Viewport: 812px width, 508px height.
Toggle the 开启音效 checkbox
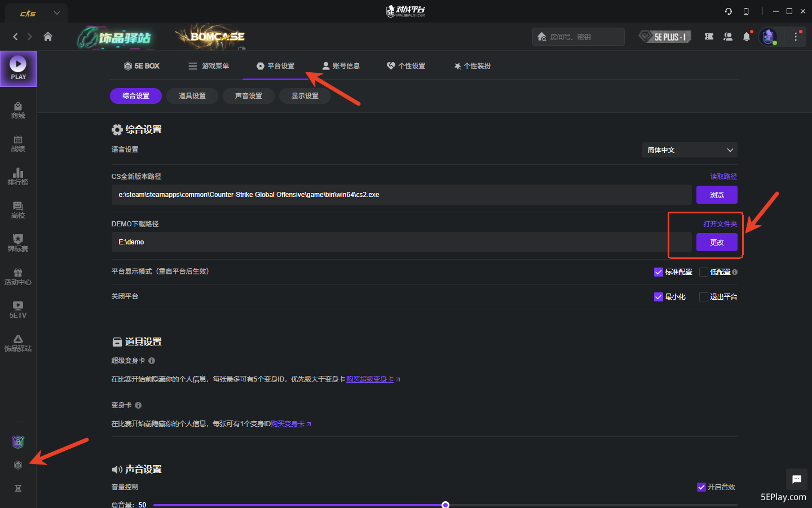tap(701, 487)
